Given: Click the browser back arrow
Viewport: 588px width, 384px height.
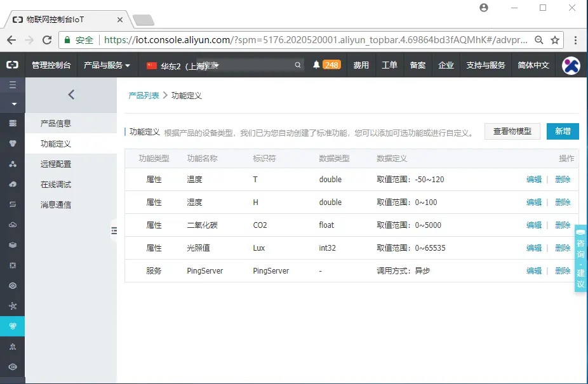Looking at the screenshot, I should pyautogui.click(x=11, y=40).
